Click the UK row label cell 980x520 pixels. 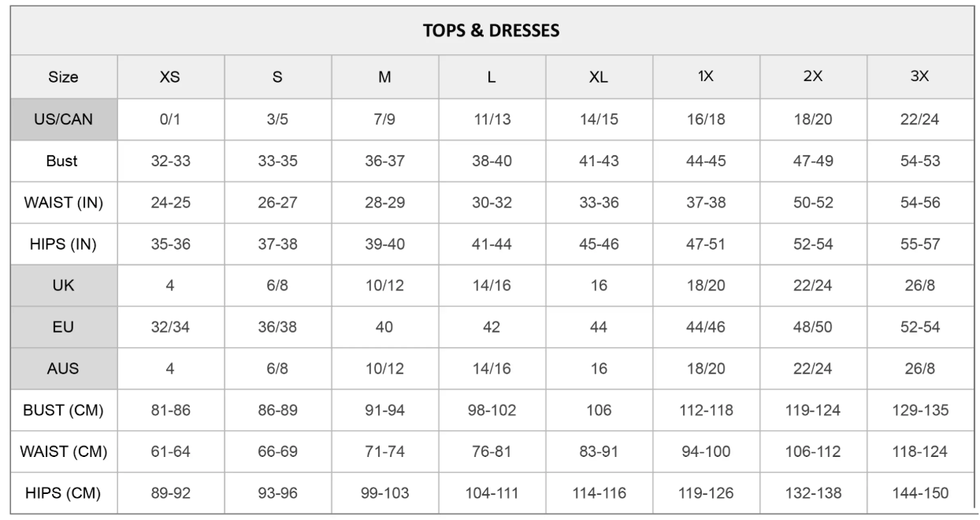(x=64, y=286)
